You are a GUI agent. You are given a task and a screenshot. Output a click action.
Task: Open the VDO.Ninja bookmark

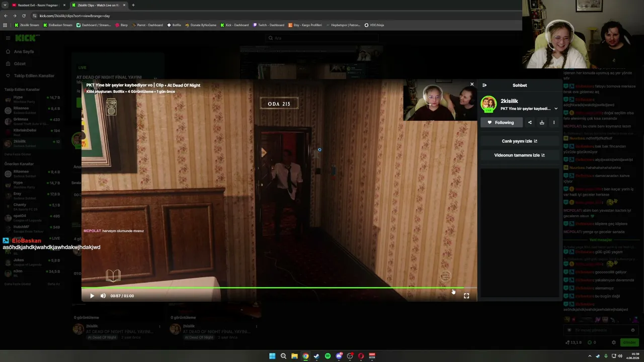[x=374, y=25]
